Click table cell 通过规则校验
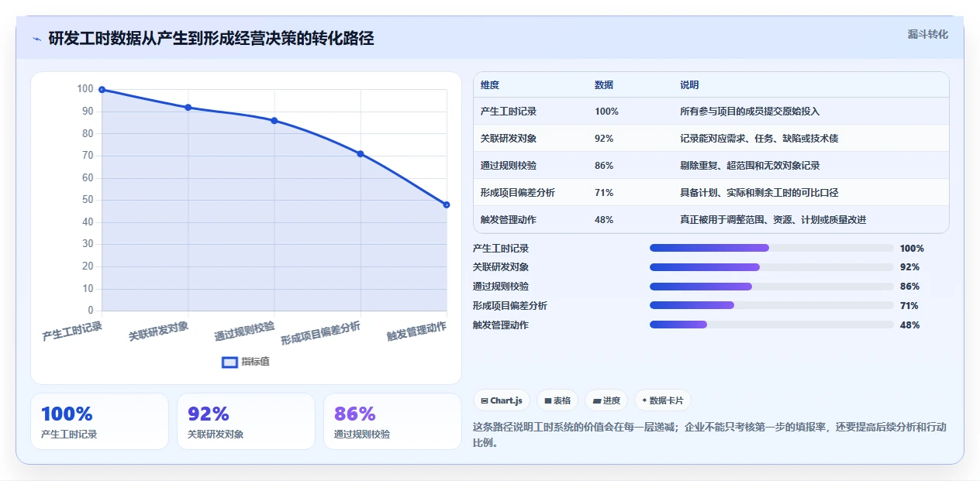Viewport: 980px width, 481px height. (509, 166)
